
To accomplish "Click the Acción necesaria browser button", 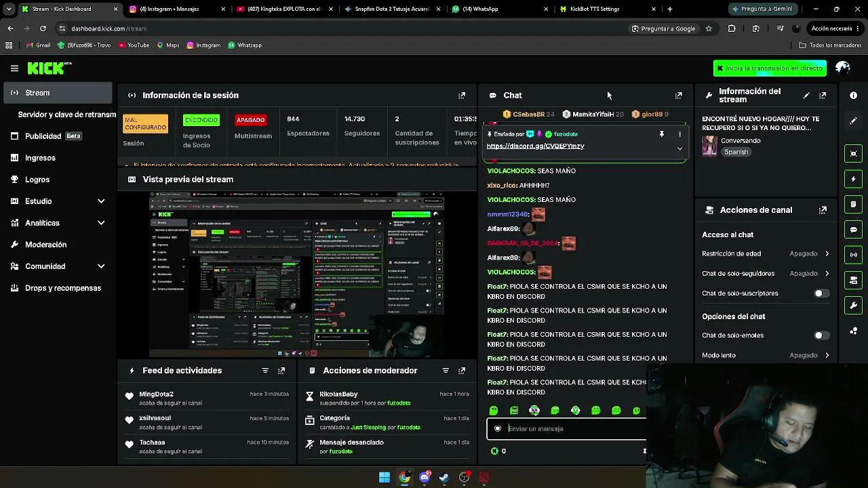I will pos(835,28).
